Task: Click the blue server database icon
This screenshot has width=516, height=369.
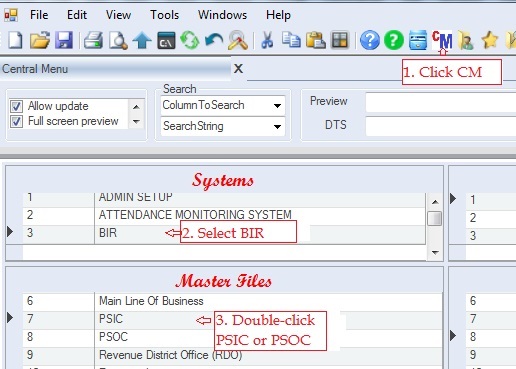Action: [x=418, y=40]
